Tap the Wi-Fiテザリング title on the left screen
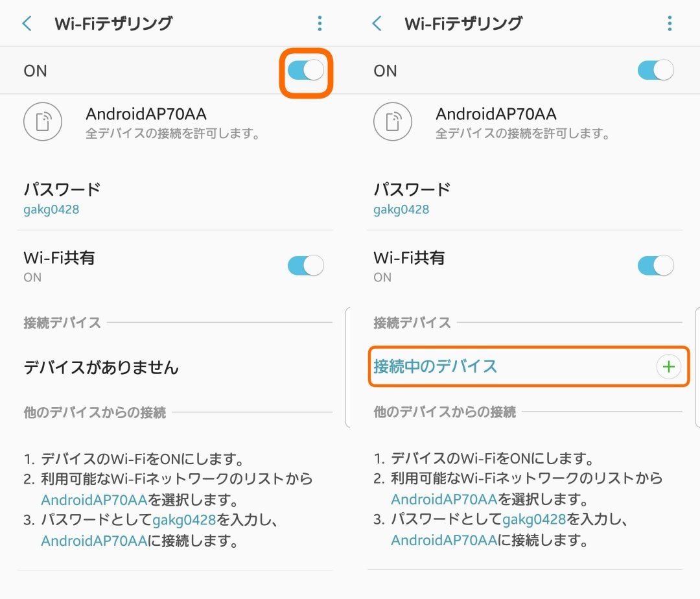 [113, 24]
